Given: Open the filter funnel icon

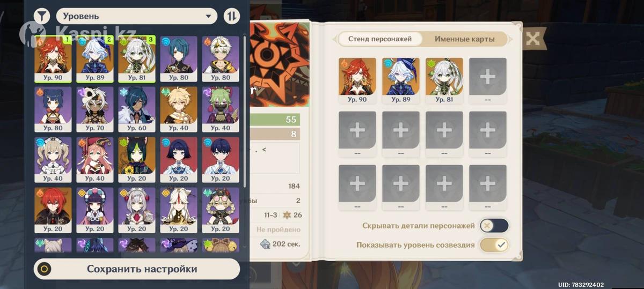Looking at the screenshot, I should pyautogui.click(x=42, y=16).
